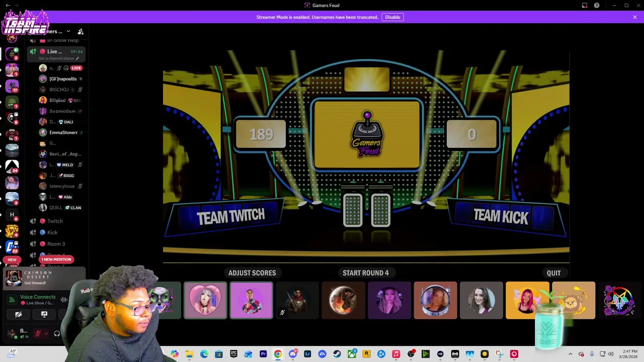Open Premiere Pro from taskbar
644x362 pixels.
pos(263,354)
